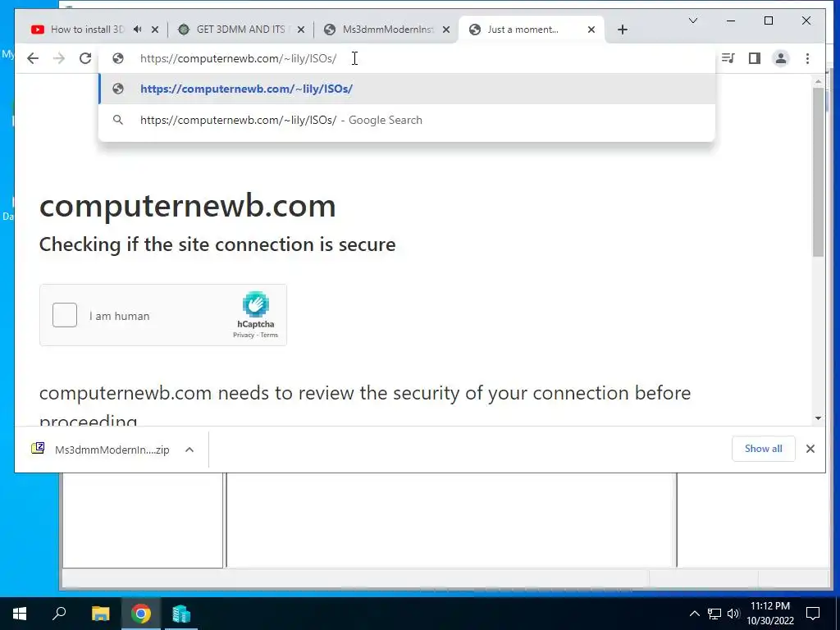
Task: Click the scrollbar down arrow
Action: point(818,418)
